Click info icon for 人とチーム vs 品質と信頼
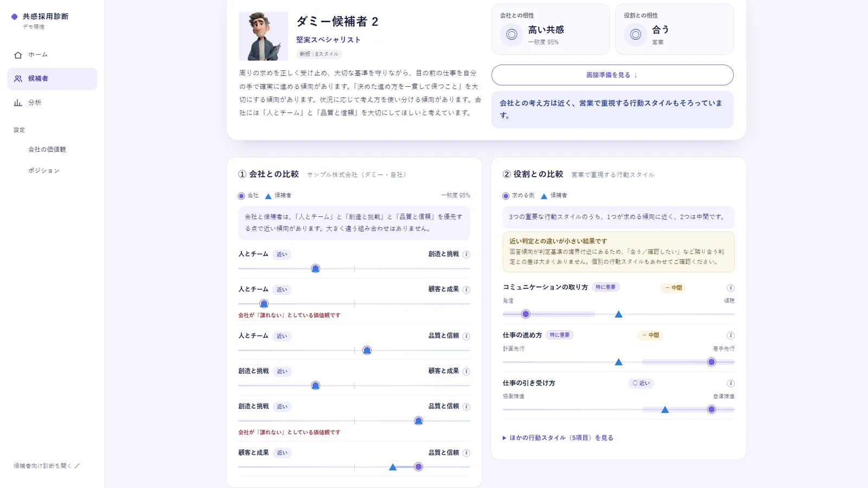 coord(466,336)
